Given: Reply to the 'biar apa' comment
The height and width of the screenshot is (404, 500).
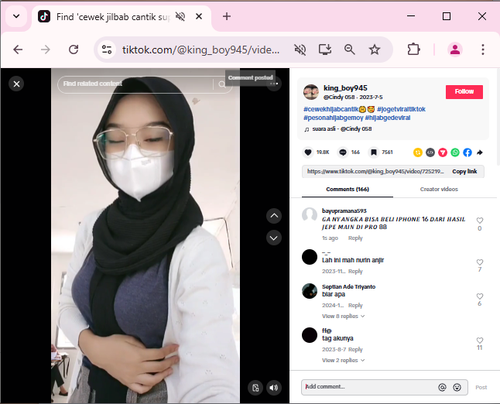Looking at the screenshot, I should click(355, 305).
